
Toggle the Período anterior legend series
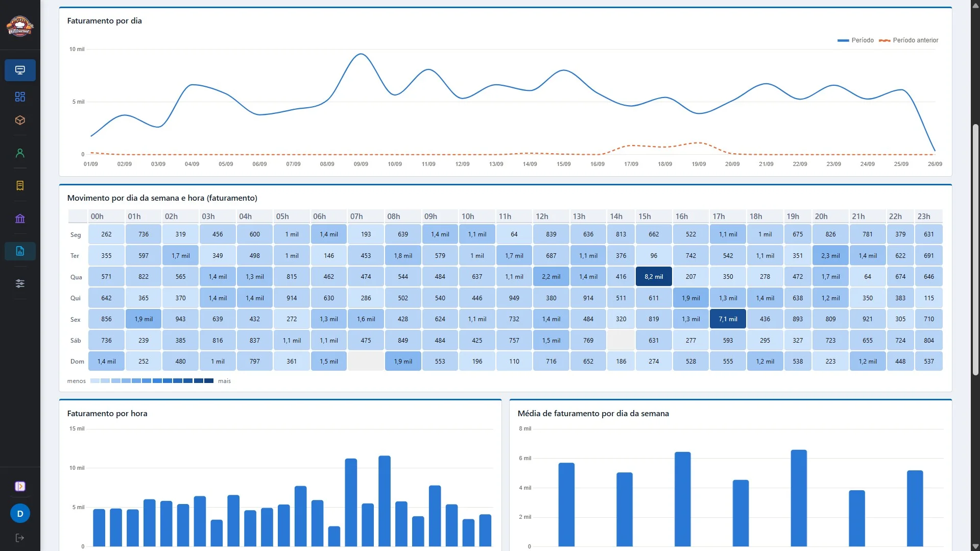[909, 40]
